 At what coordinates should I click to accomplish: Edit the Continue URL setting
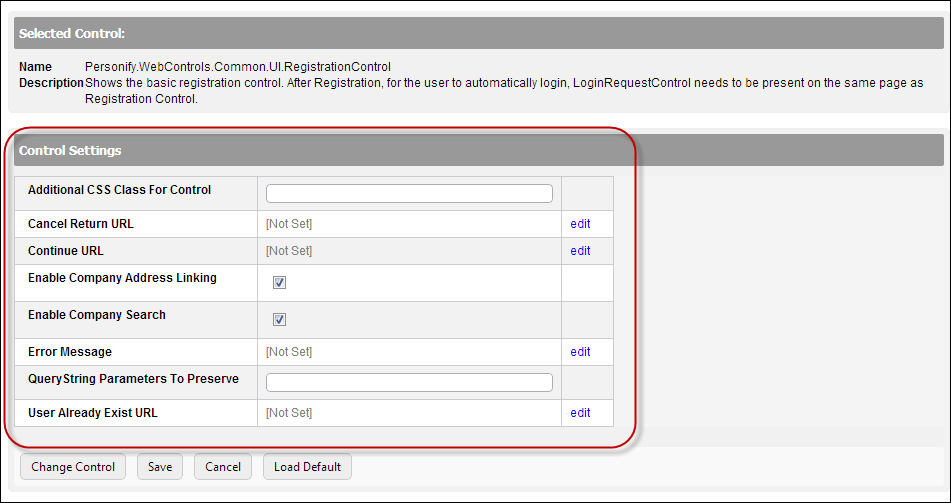tap(580, 251)
